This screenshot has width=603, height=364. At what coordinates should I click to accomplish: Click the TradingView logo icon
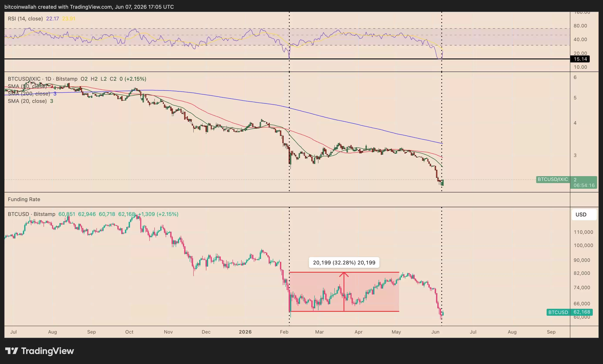click(x=12, y=351)
